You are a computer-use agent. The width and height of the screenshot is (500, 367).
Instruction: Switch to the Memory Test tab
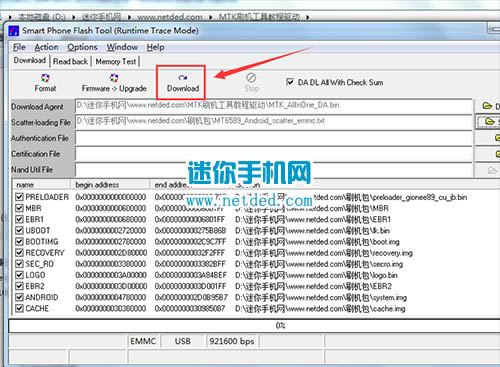116,61
